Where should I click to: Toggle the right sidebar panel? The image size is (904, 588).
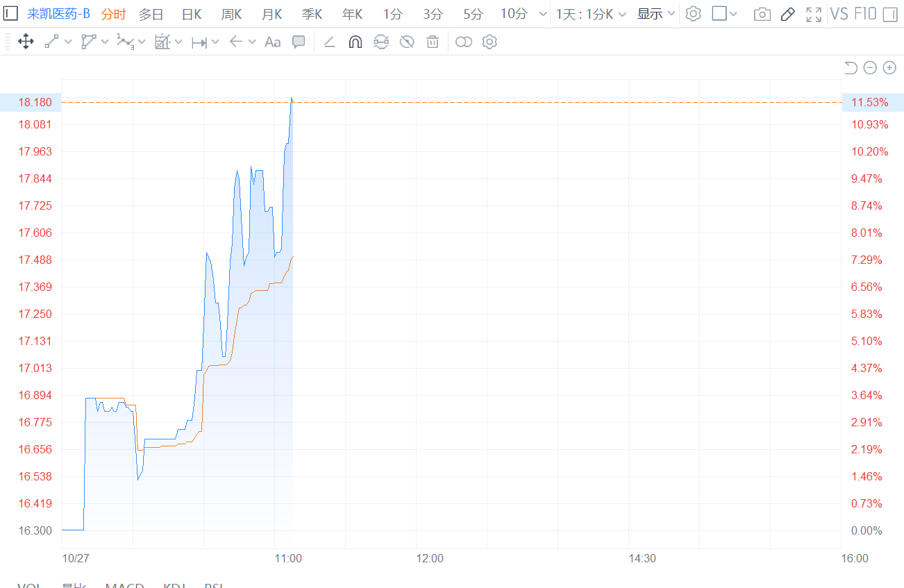click(889, 14)
